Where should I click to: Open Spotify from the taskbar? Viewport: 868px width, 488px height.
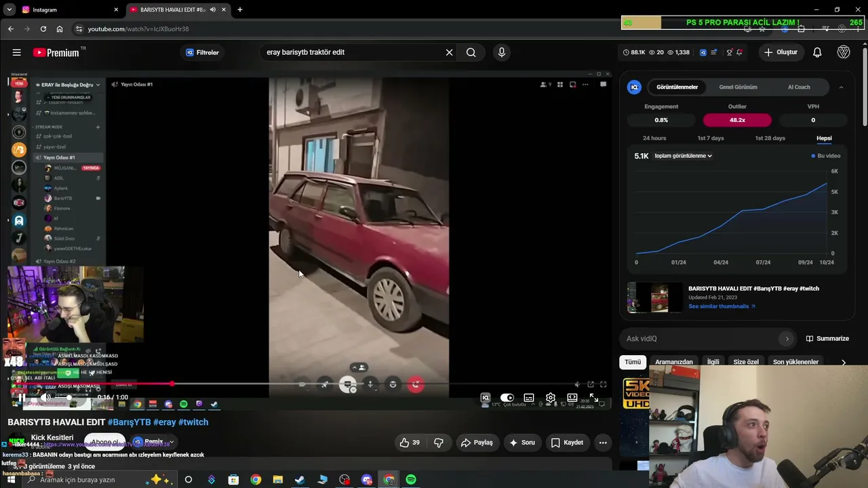tap(411, 480)
